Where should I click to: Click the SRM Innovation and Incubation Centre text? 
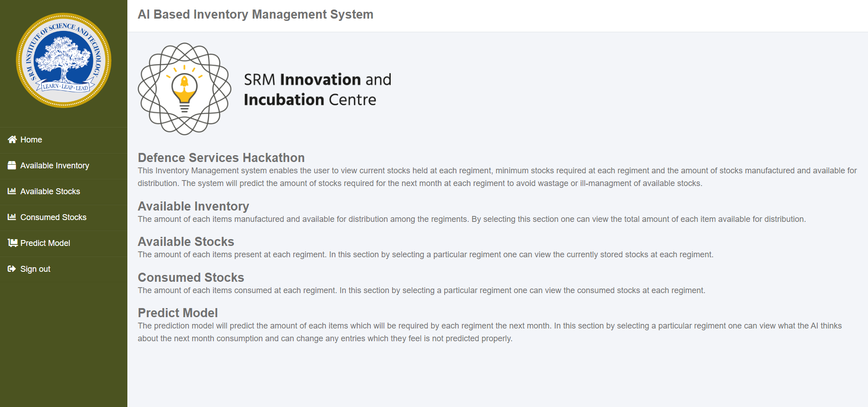coord(317,89)
